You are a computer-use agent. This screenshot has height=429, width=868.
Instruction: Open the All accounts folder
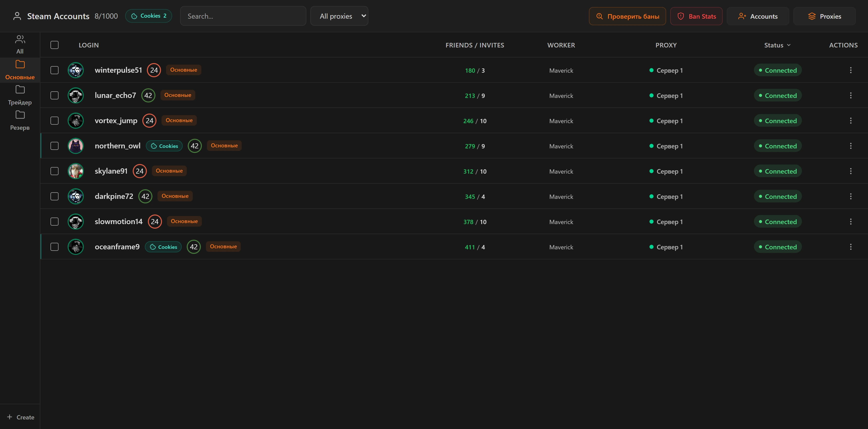pyautogui.click(x=20, y=44)
